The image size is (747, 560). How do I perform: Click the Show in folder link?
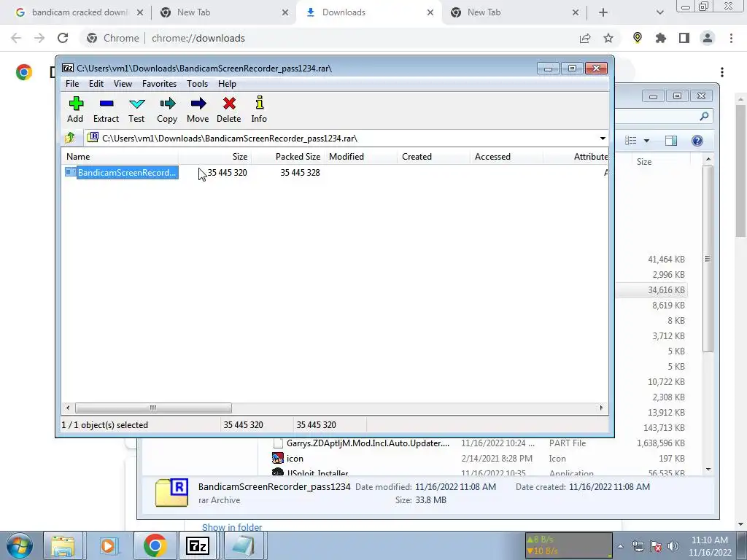tap(232, 527)
